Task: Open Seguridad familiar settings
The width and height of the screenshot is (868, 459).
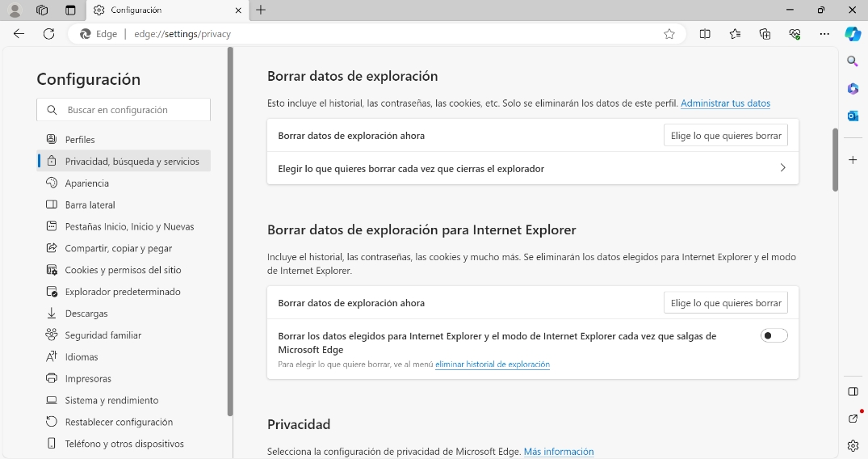Action: [x=124, y=335]
